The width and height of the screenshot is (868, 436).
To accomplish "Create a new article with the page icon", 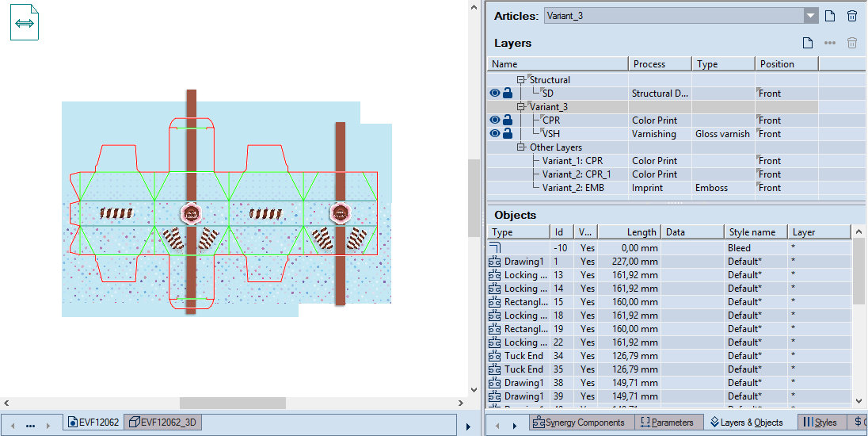I will pyautogui.click(x=830, y=16).
